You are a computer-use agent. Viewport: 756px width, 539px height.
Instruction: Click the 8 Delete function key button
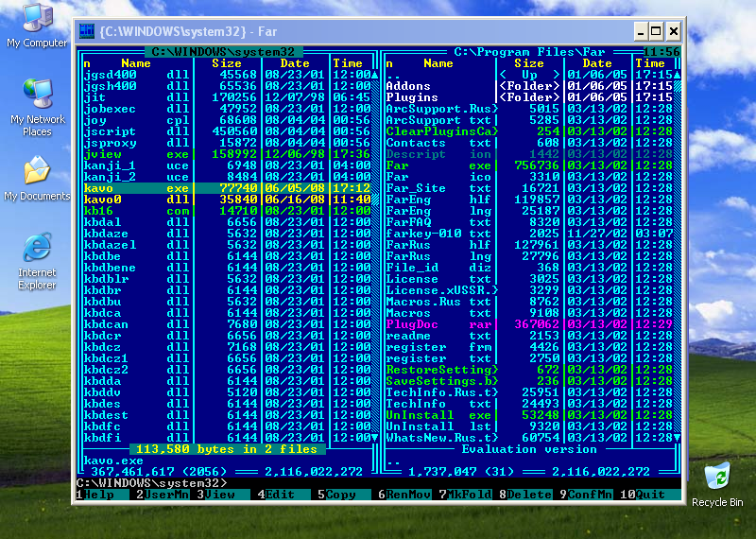(525, 495)
